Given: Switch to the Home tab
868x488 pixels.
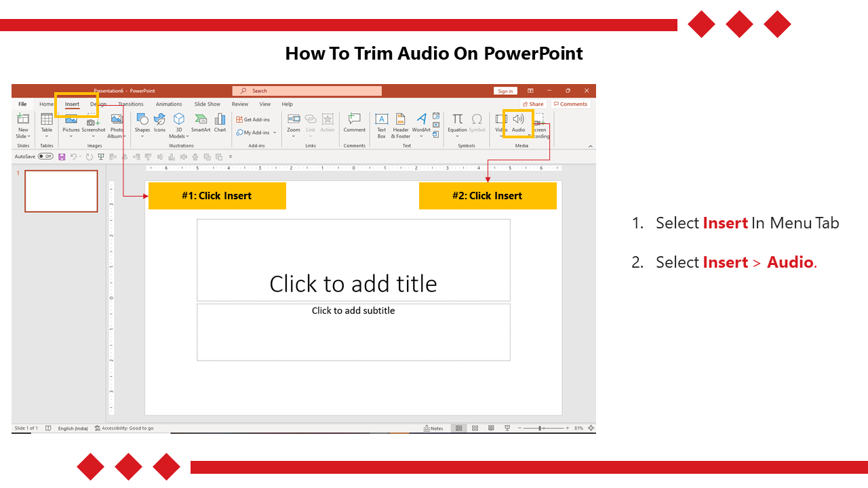Looking at the screenshot, I should 46,104.
